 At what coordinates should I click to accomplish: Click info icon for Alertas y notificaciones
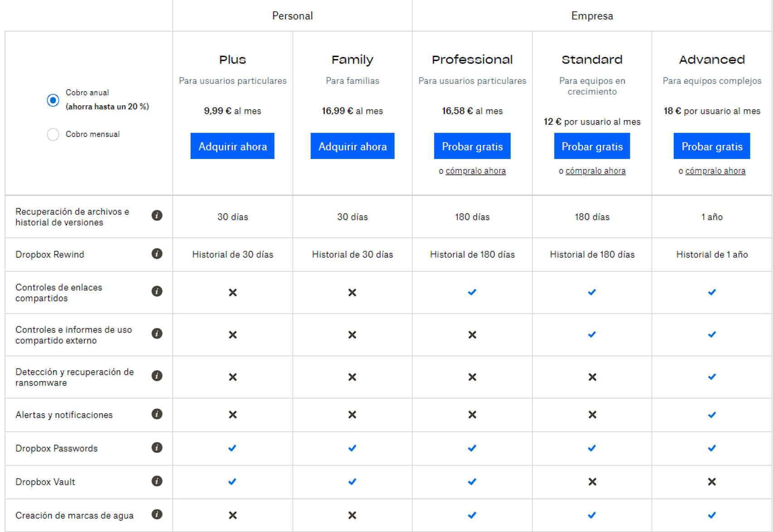(157, 414)
